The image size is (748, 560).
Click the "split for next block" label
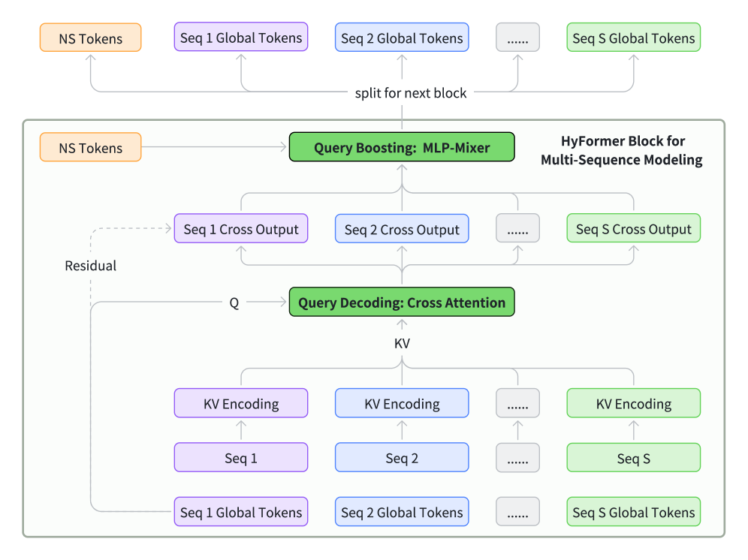411,93
